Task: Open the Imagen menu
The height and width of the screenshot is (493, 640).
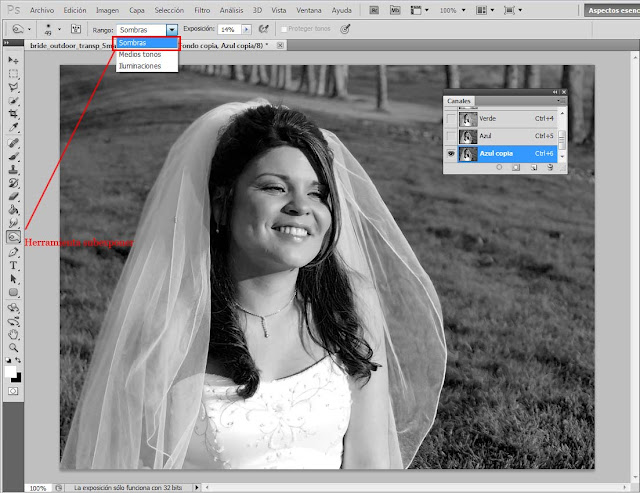Action: point(107,10)
